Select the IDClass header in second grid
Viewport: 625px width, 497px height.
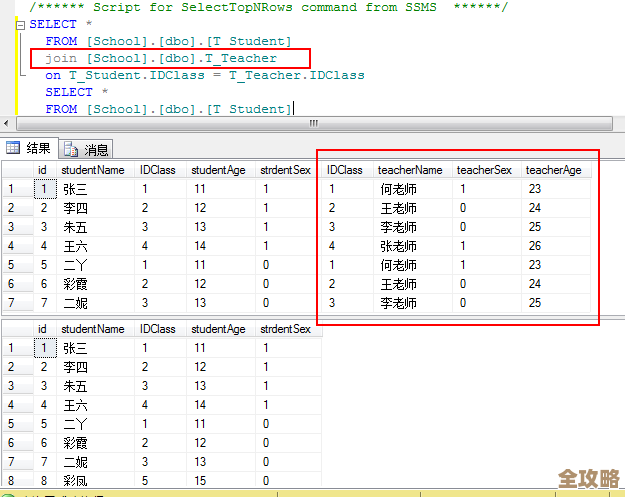157,329
